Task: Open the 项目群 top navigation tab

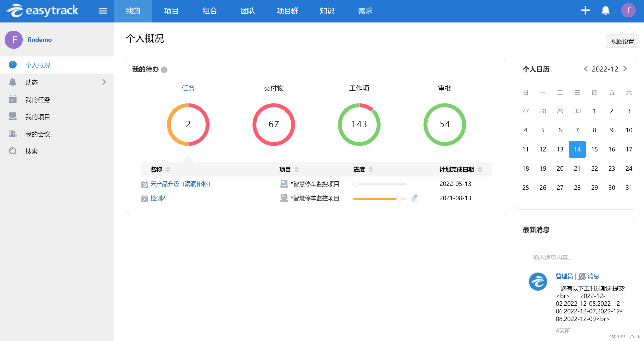Action: coord(287,11)
